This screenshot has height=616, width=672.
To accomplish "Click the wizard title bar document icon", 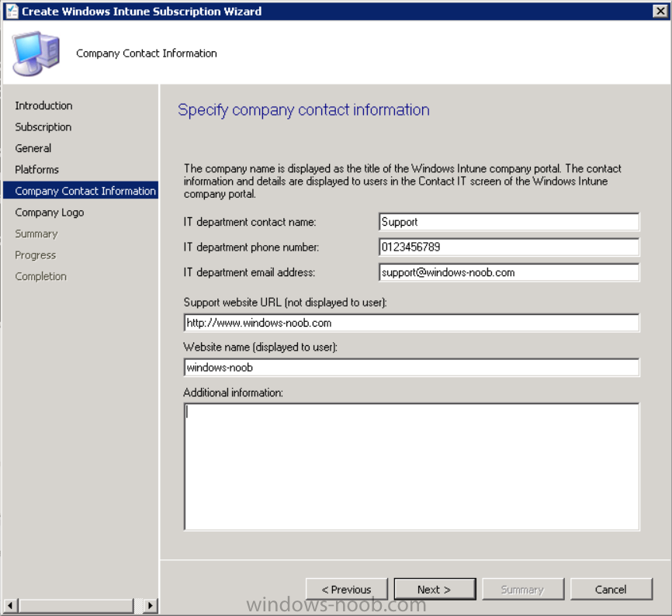I will pos(12,11).
